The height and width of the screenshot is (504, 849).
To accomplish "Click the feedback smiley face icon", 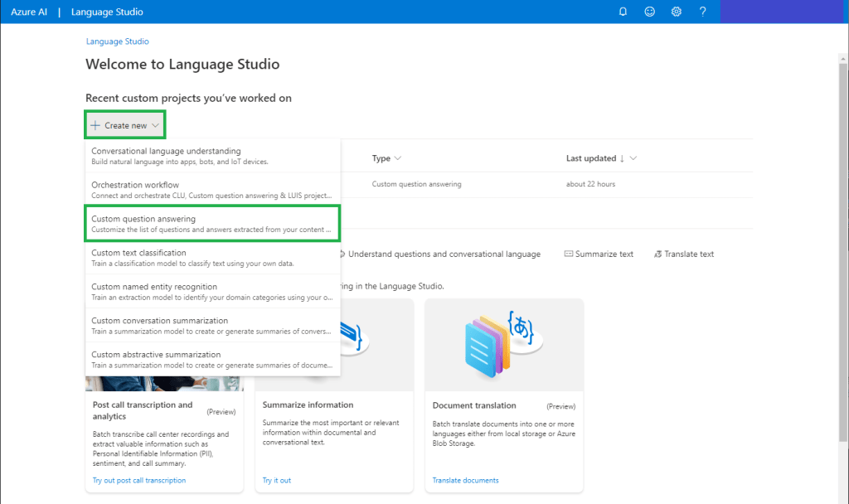I will 650,12.
